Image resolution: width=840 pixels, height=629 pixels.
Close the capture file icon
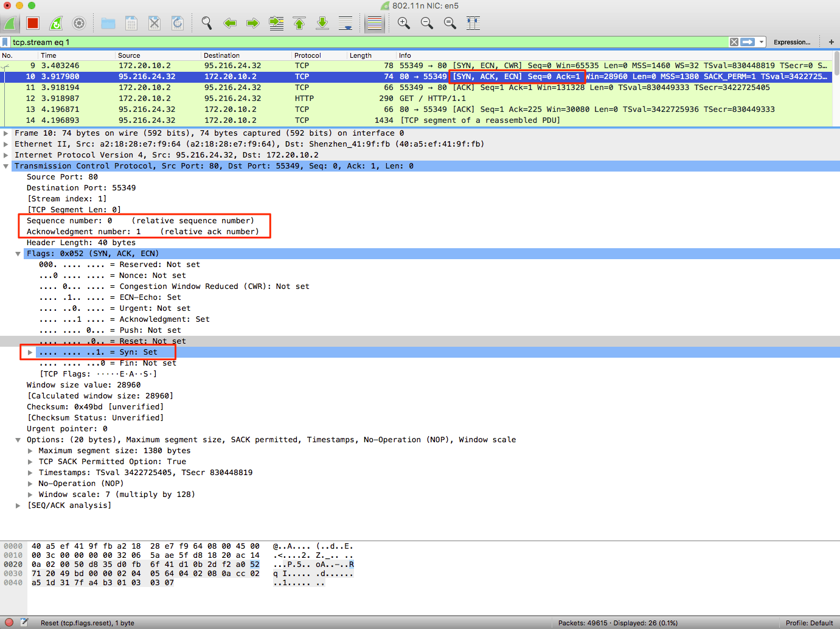pyautogui.click(x=154, y=24)
